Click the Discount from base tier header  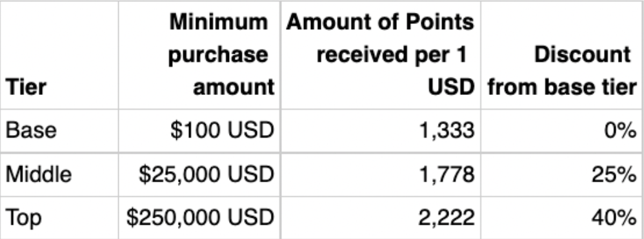562,55
